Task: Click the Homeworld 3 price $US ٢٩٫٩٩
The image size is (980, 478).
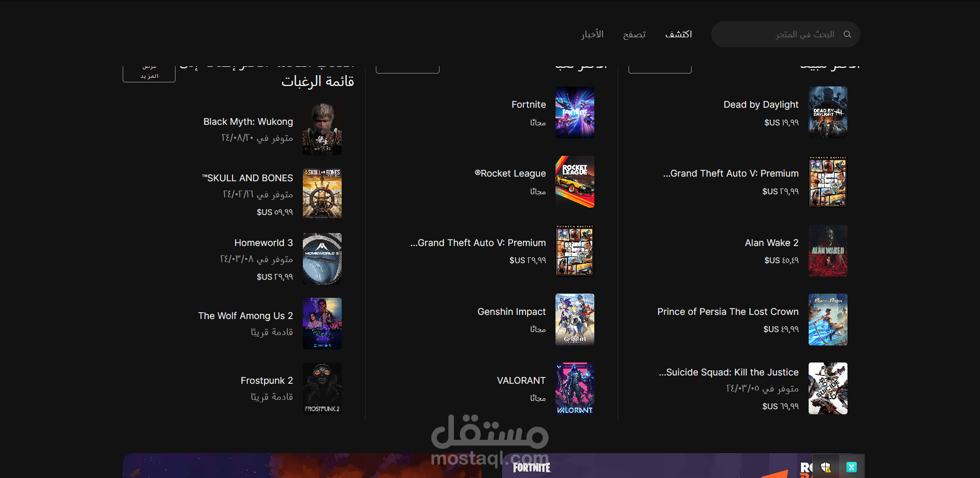Action: tap(275, 277)
